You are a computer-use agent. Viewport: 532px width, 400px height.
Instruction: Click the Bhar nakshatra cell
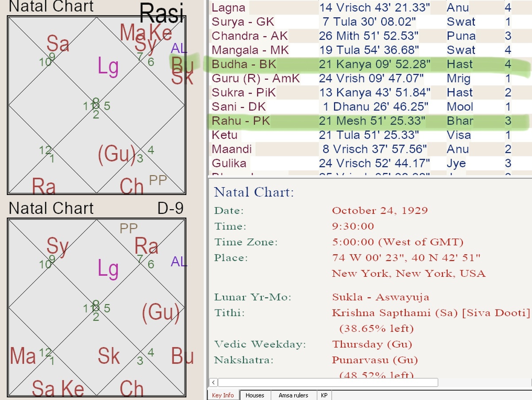(460, 121)
